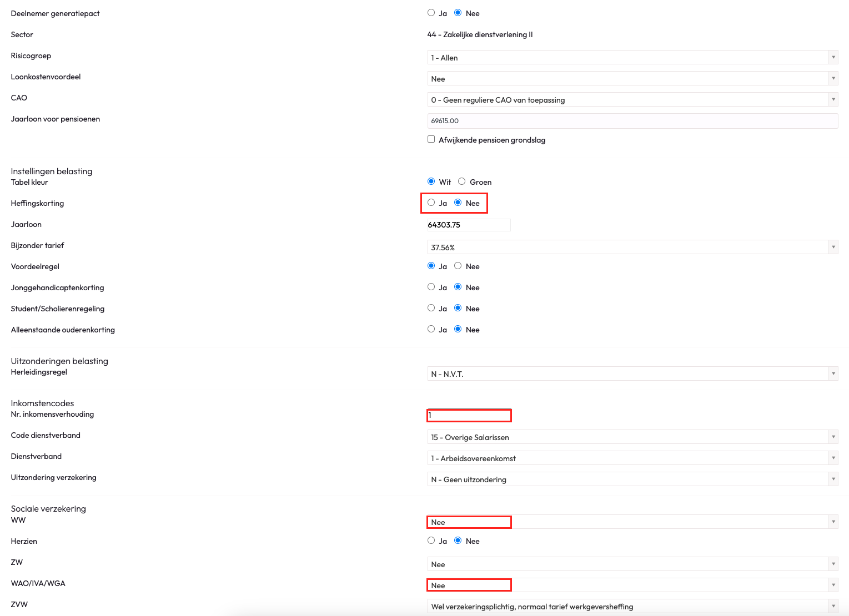Open the WW insurance dropdown
This screenshot has width=849, height=616.
click(x=632, y=522)
